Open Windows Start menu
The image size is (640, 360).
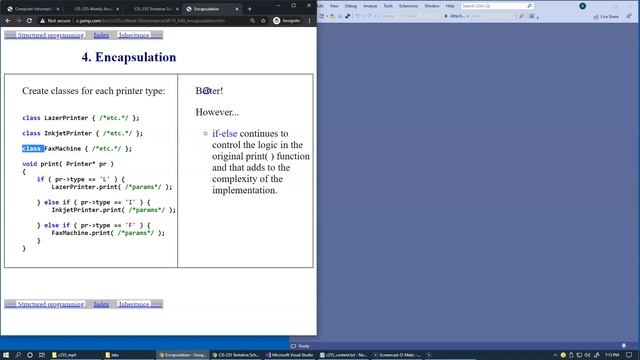[x=6, y=355]
